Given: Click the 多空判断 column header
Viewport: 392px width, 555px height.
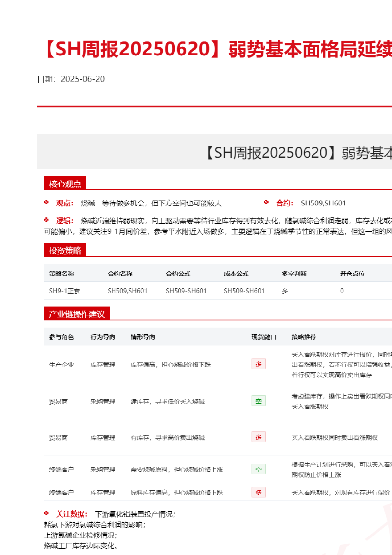Looking at the screenshot, I should [294, 274].
